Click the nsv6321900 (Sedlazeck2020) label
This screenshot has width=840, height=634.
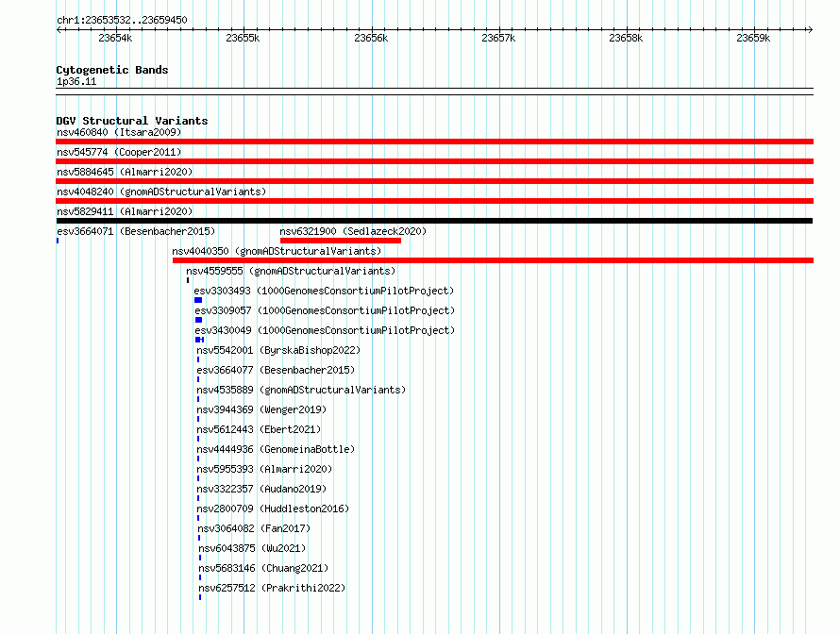[353, 231]
